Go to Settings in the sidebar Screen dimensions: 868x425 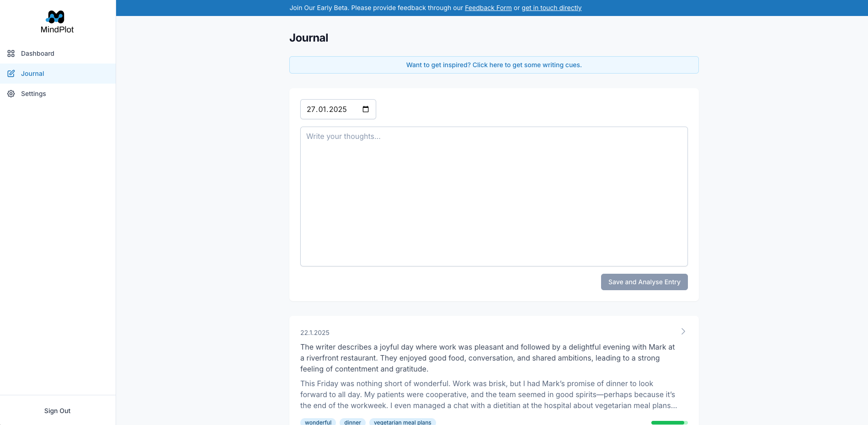[x=58, y=94]
